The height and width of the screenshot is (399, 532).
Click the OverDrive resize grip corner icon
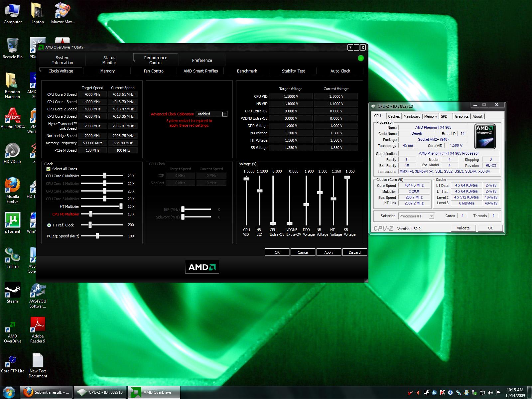[x=366, y=281]
